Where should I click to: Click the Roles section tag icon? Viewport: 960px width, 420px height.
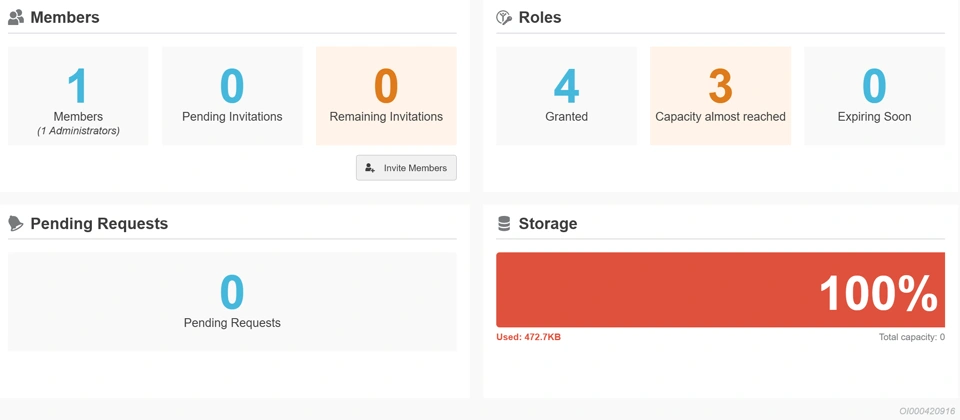(504, 18)
